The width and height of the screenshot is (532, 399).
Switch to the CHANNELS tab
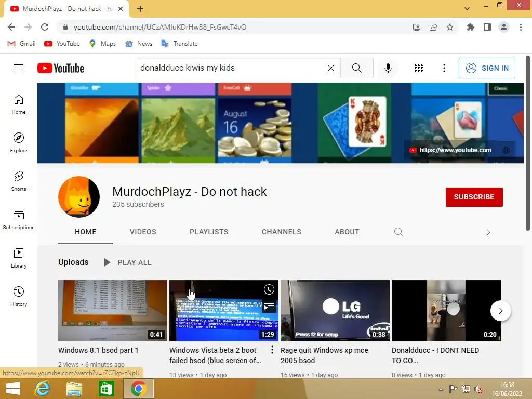281,232
